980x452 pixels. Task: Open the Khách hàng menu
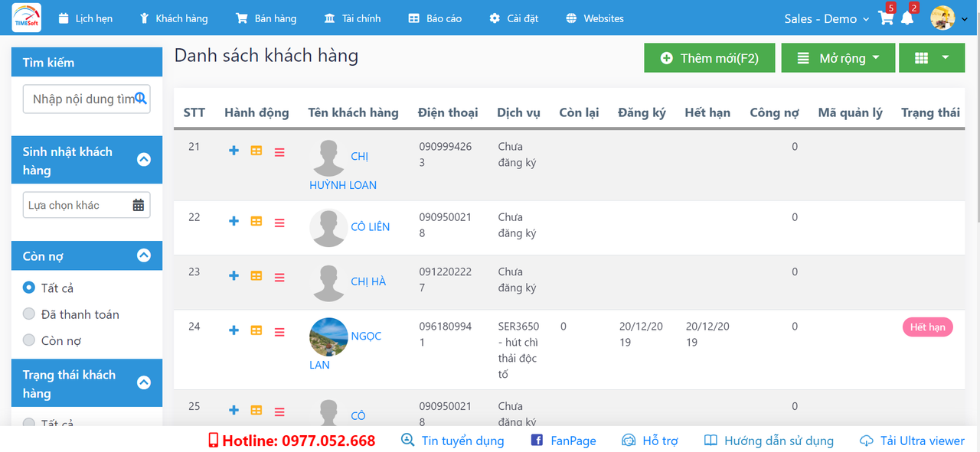point(173,18)
